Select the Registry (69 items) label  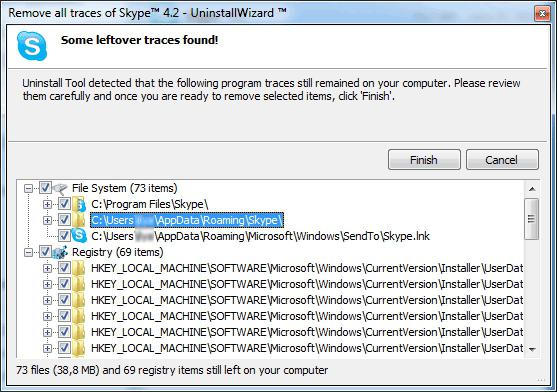[x=118, y=252]
